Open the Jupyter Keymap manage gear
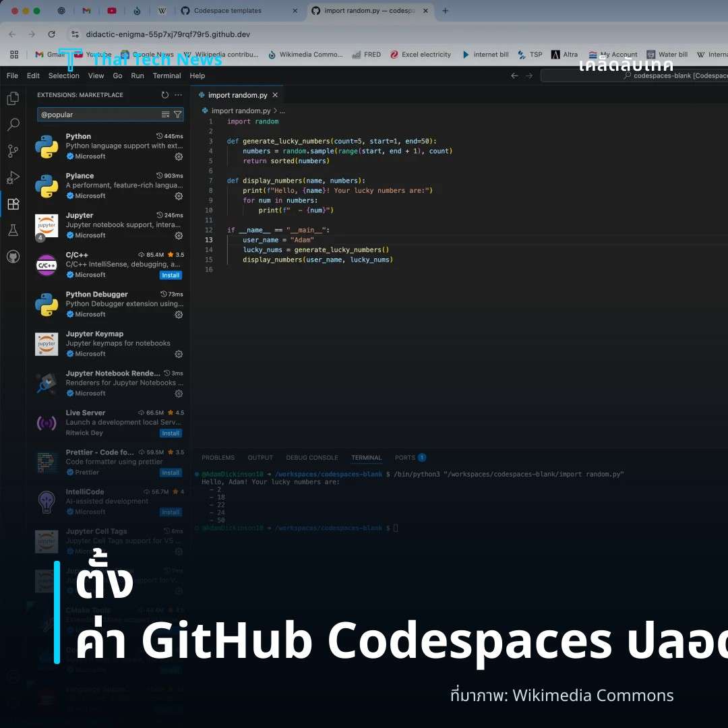Viewport: 728px width, 728px height. (x=179, y=355)
